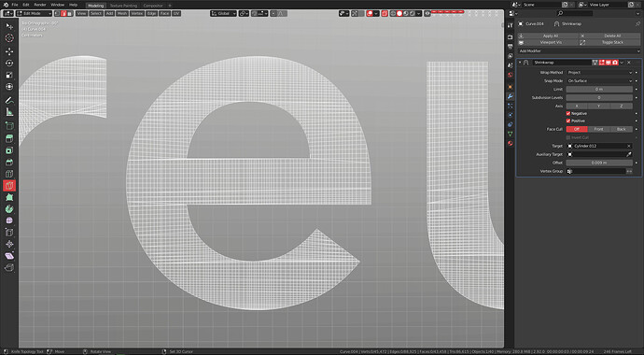The image size is (644, 355).
Task: Open the Material properties tab
Action: pos(511,143)
